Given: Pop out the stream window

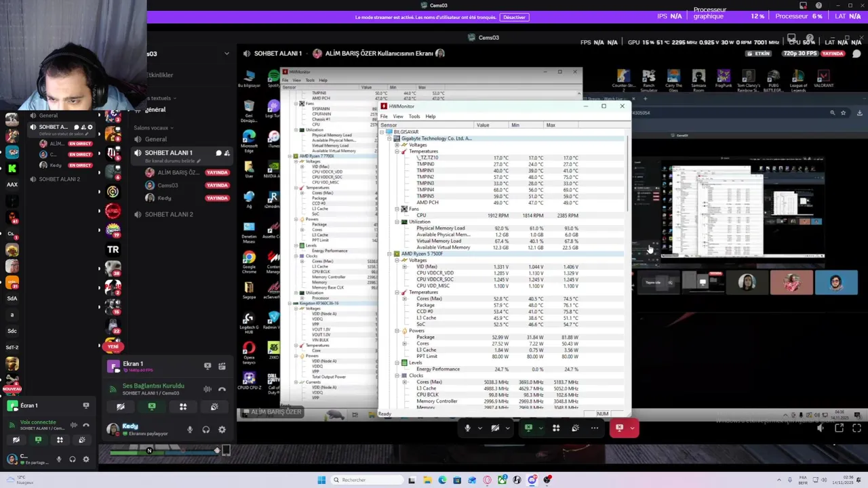Looking at the screenshot, I should pos(839,428).
